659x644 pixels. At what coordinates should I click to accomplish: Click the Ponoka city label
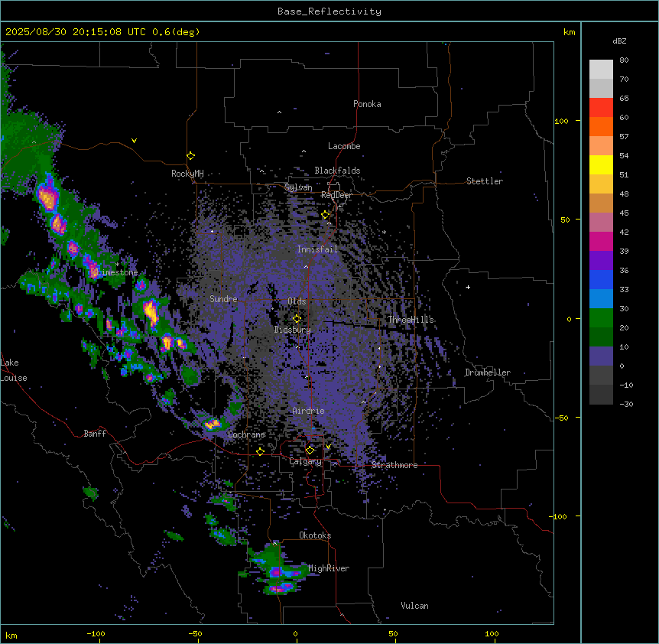click(x=367, y=104)
